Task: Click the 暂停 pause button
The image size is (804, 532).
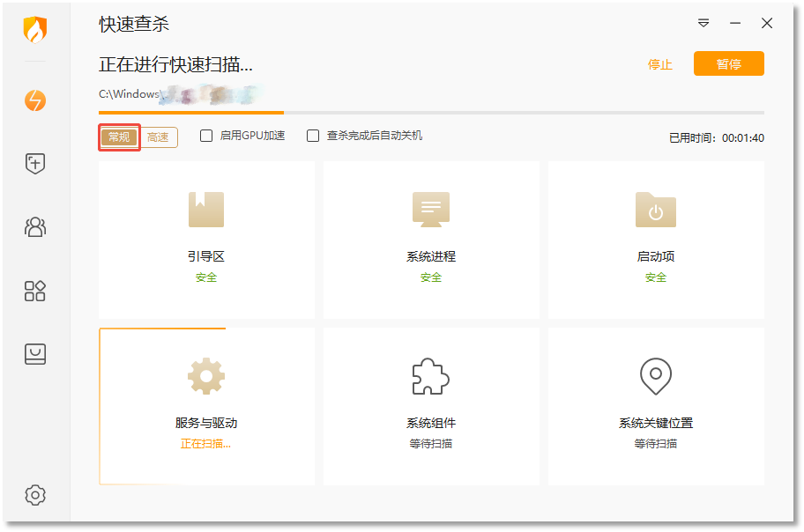Action: tap(728, 63)
